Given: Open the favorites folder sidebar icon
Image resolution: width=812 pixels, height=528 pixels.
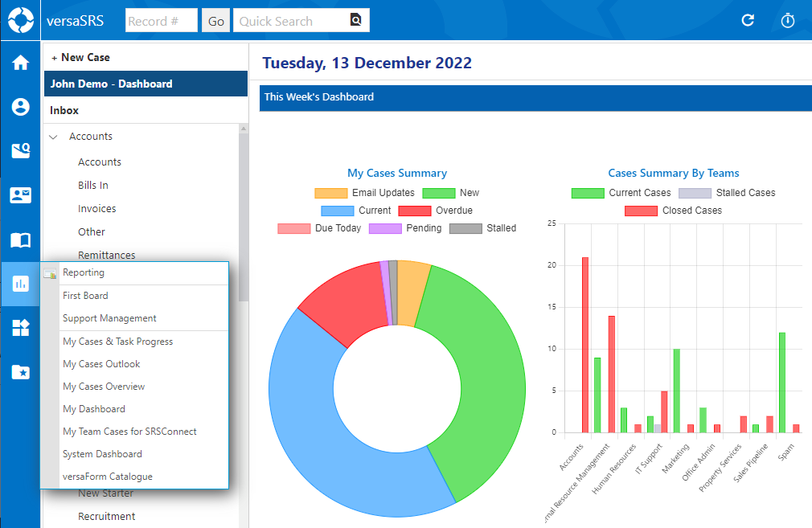Looking at the screenshot, I should coord(20,371).
